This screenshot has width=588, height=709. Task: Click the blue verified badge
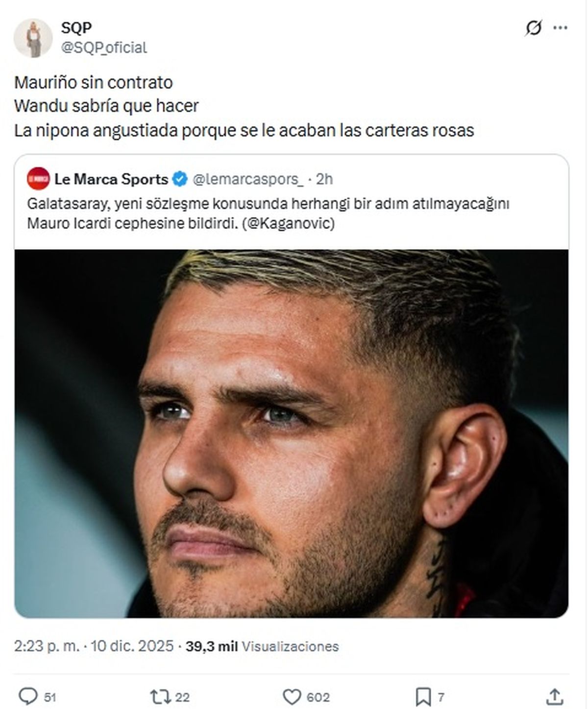180,179
